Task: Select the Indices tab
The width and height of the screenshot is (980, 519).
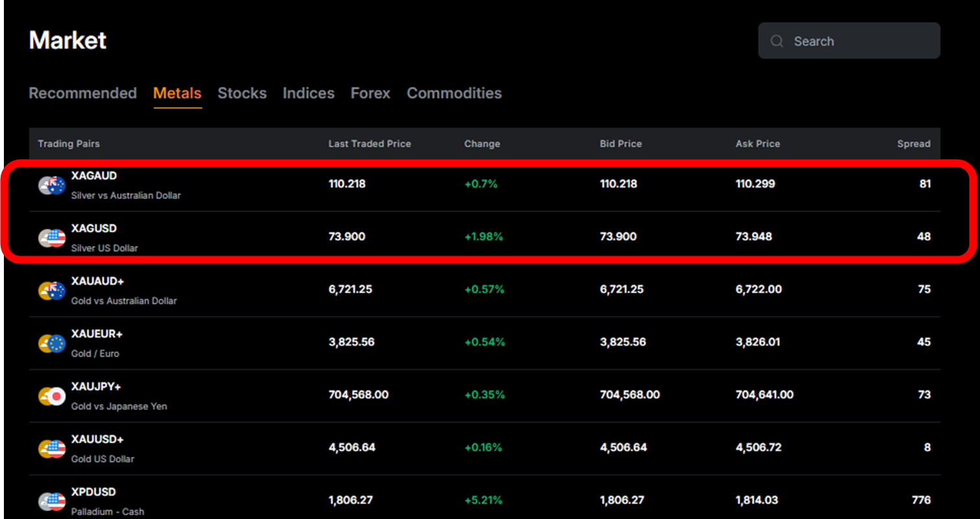Action: click(309, 93)
